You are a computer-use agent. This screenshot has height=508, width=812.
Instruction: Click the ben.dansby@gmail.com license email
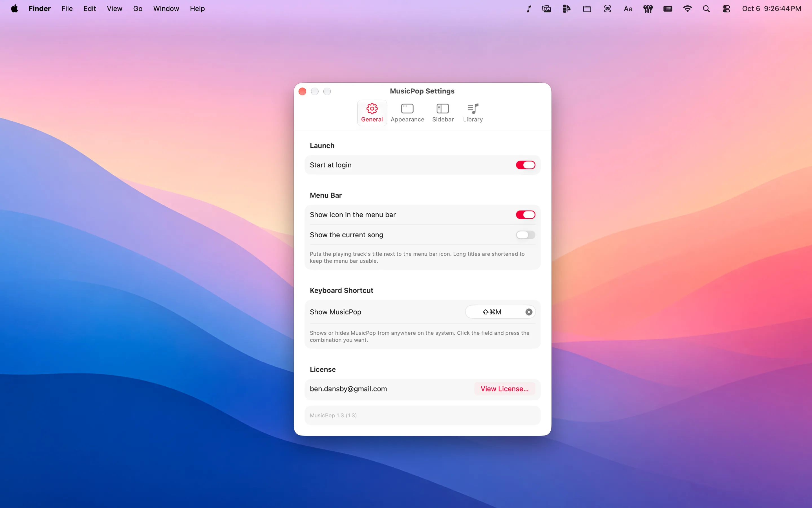click(x=348, y=389)
